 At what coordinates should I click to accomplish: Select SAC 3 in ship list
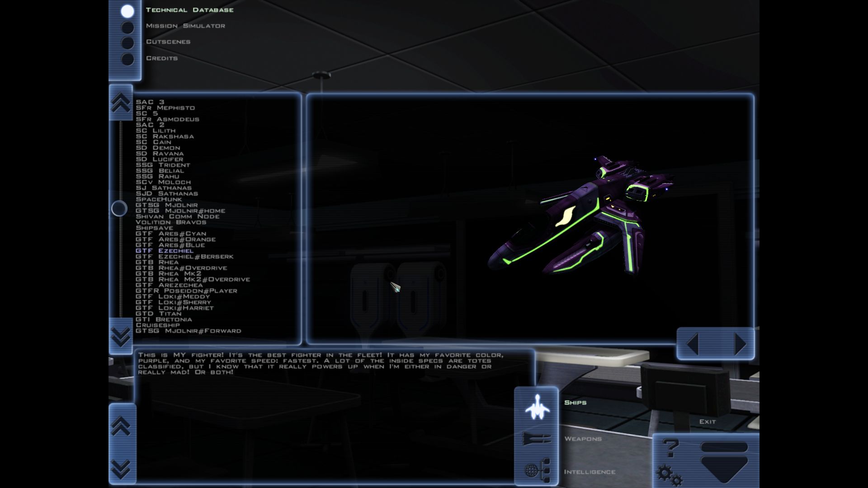pyautogui.click(x=150, y=102)
